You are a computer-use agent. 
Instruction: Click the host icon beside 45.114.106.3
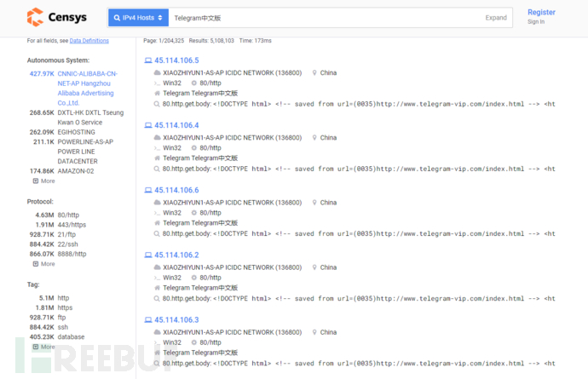(148, 319)
